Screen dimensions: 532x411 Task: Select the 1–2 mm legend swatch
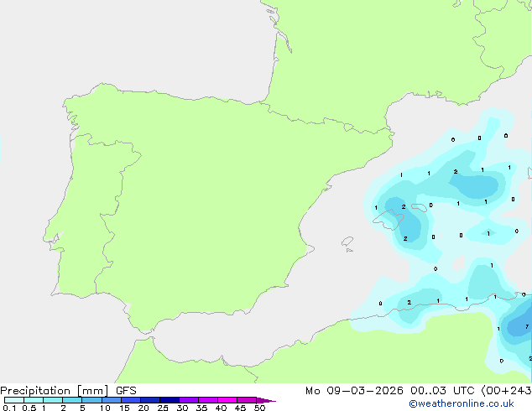(53, 400)
